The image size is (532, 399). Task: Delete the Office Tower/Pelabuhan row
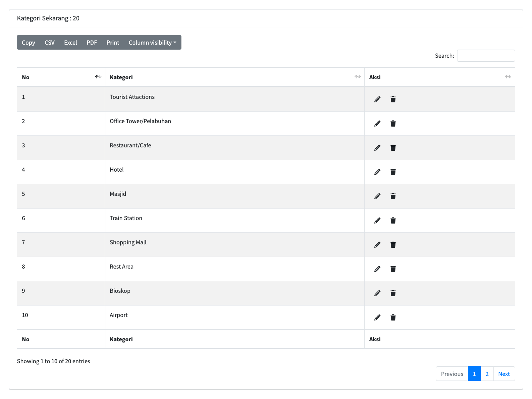393,124
